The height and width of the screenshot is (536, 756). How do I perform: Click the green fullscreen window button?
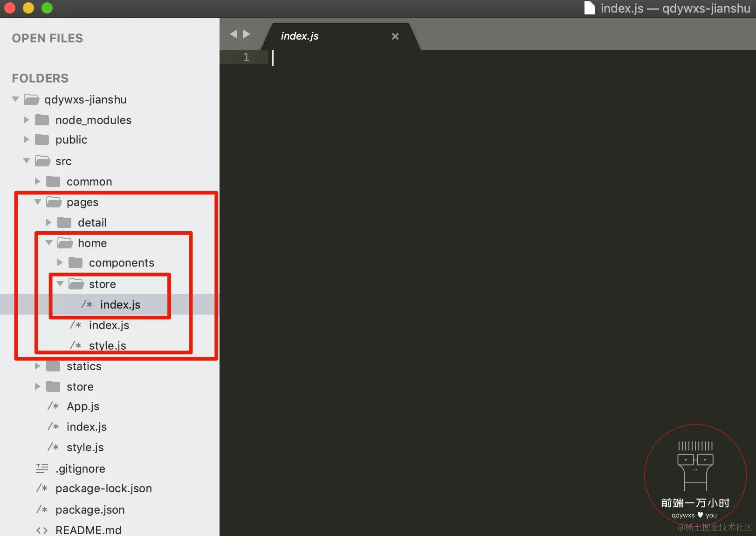pyautogui.click(x=47, y=8)
